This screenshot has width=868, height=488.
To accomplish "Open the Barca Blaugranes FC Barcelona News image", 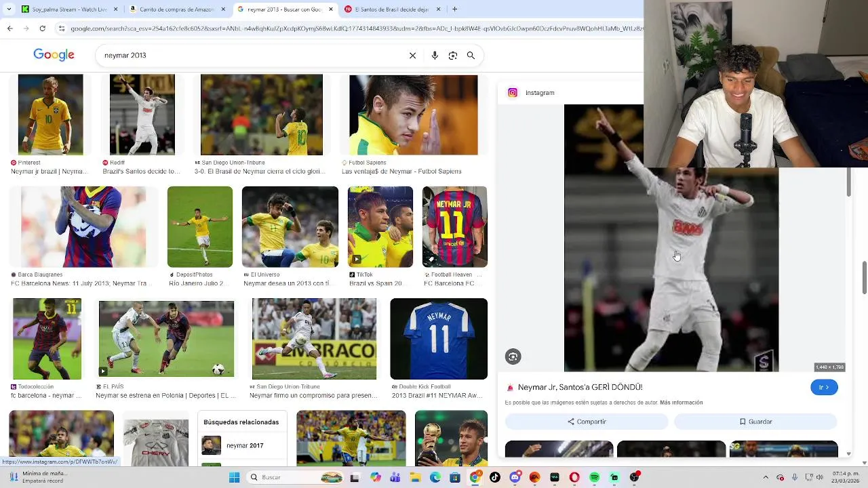I will pyautogui.click(x=83, y=227).
